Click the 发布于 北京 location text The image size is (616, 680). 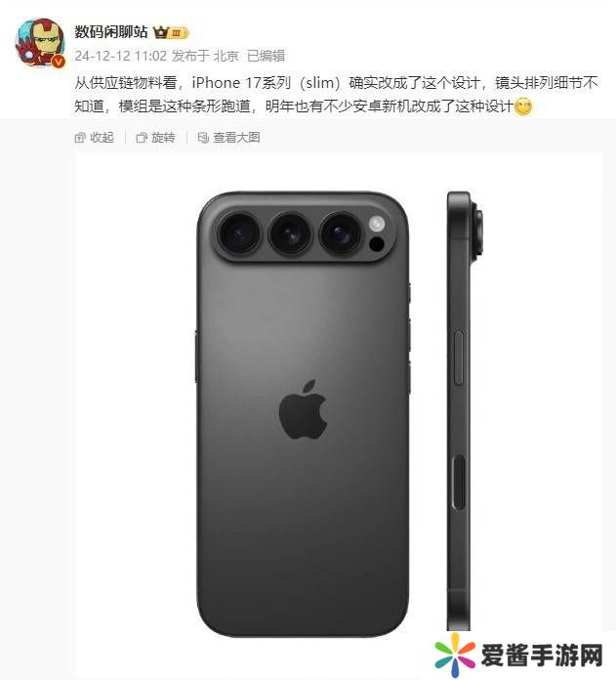point(205,56)
